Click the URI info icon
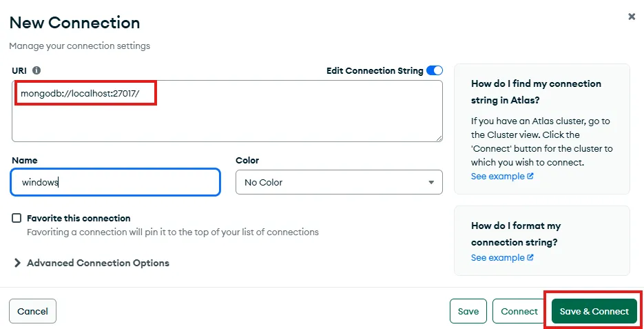This screenshot has height=329, width=644. tap(37, 70)
